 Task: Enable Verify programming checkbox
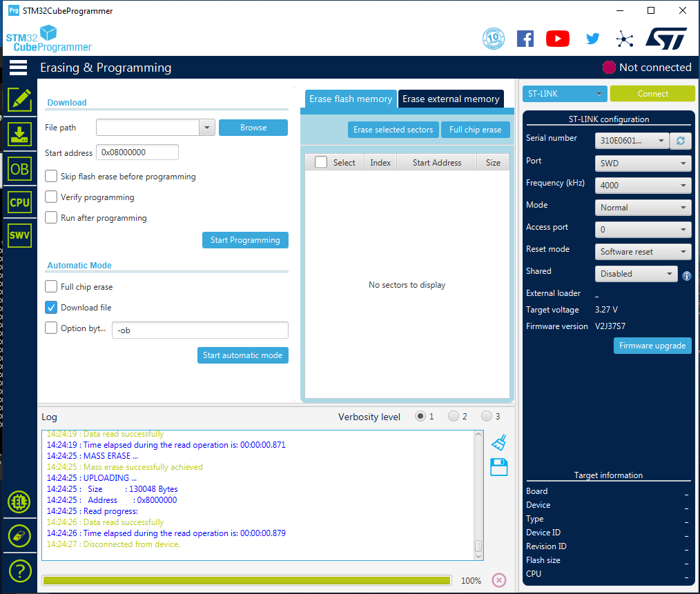pos(51,197)
